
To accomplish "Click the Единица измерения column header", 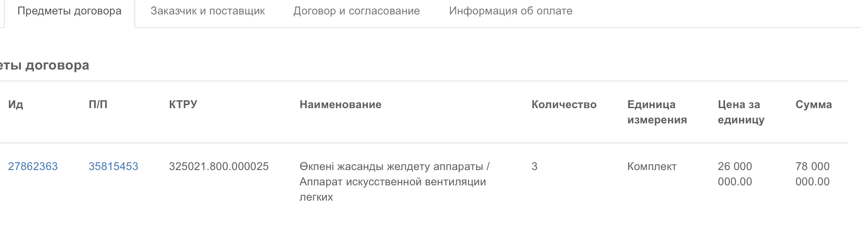I will (x=657, y=112).
